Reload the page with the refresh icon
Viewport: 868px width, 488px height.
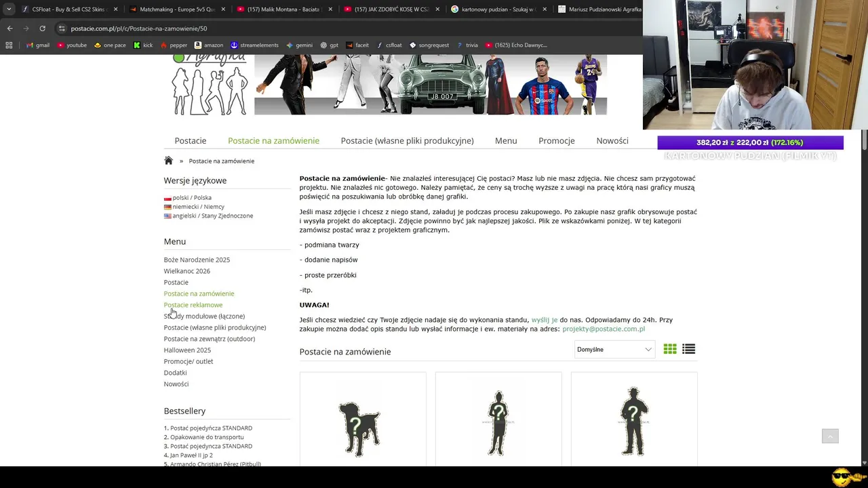[x=42, y=28]
